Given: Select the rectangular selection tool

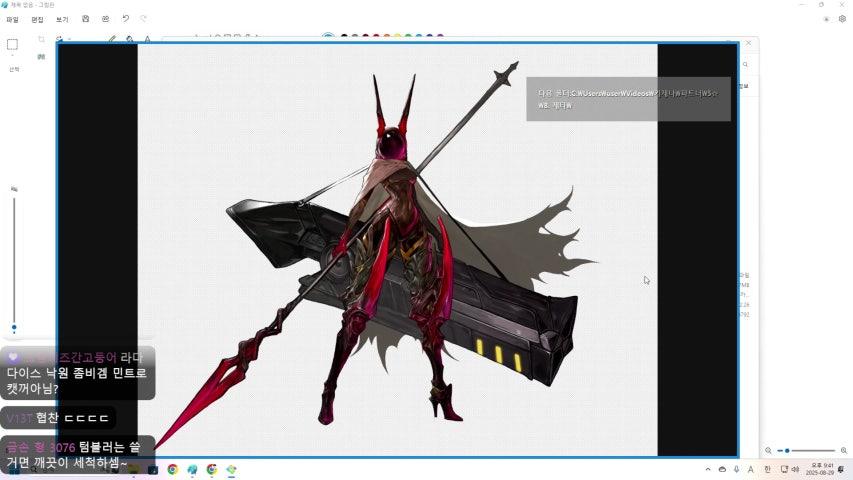Looking at the screenshot, I should 13,45.
